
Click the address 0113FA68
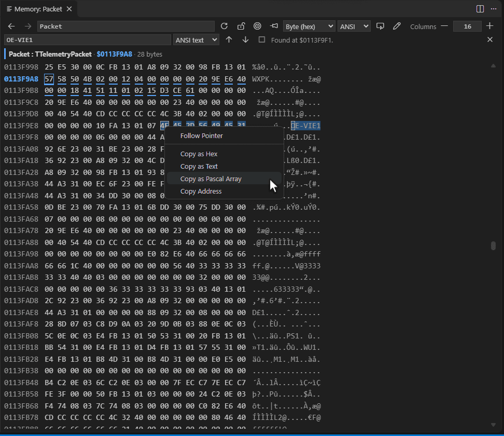tap(21, 219)
